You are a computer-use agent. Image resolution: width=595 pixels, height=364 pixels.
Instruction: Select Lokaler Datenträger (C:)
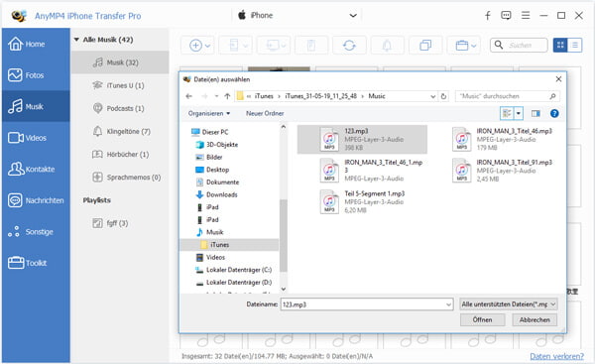click(x=234, y=270)
